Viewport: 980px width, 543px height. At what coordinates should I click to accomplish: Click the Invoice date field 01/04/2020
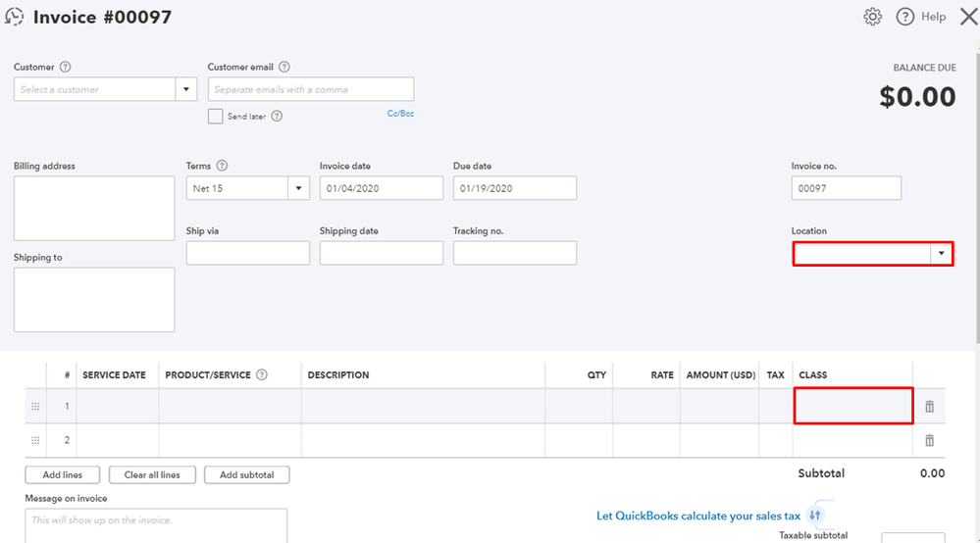382,188
